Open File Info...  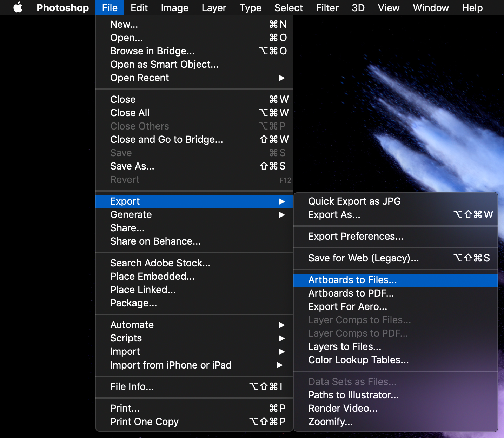(x=194, y=386)
